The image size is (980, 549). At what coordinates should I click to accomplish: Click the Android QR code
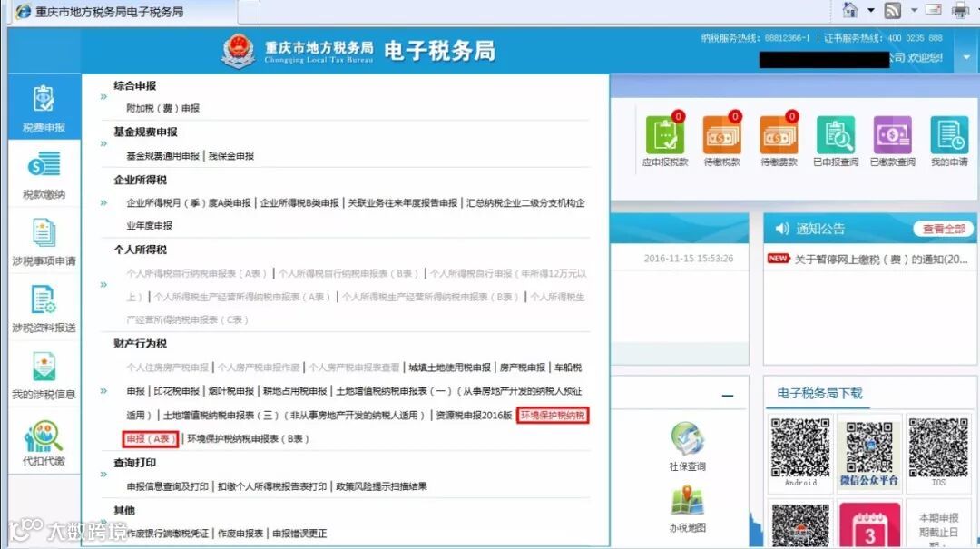tap(800, 447)
